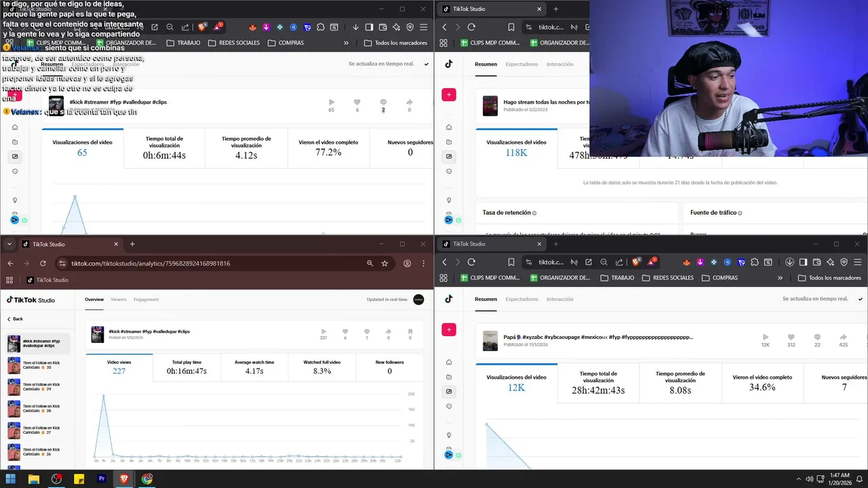Click pink plus upload button in top-right window

click(449, 95)
